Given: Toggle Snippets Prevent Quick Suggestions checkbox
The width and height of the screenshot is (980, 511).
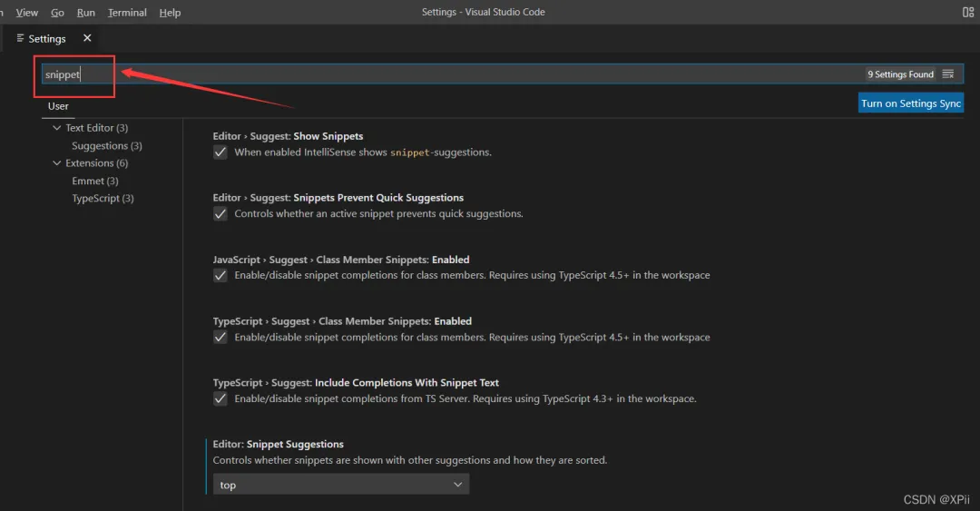Looking at the screenshot, I should coord(220,214).
